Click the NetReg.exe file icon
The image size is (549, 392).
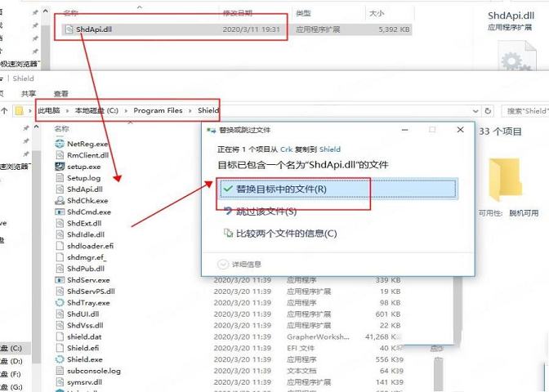(x=60, y=144)
